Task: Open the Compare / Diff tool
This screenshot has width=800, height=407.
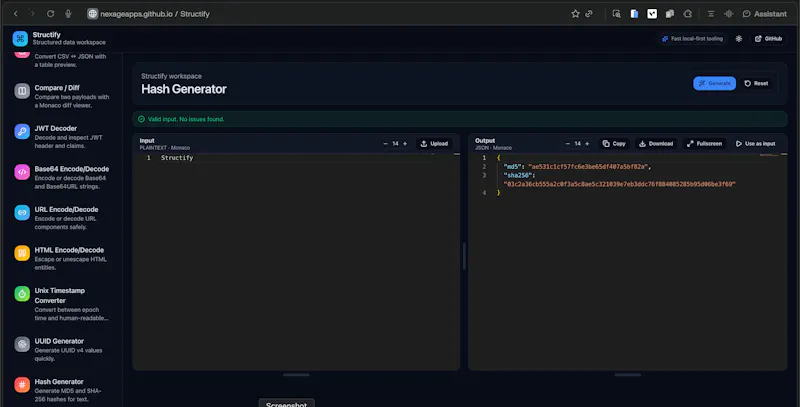Action: coord(62,96)
